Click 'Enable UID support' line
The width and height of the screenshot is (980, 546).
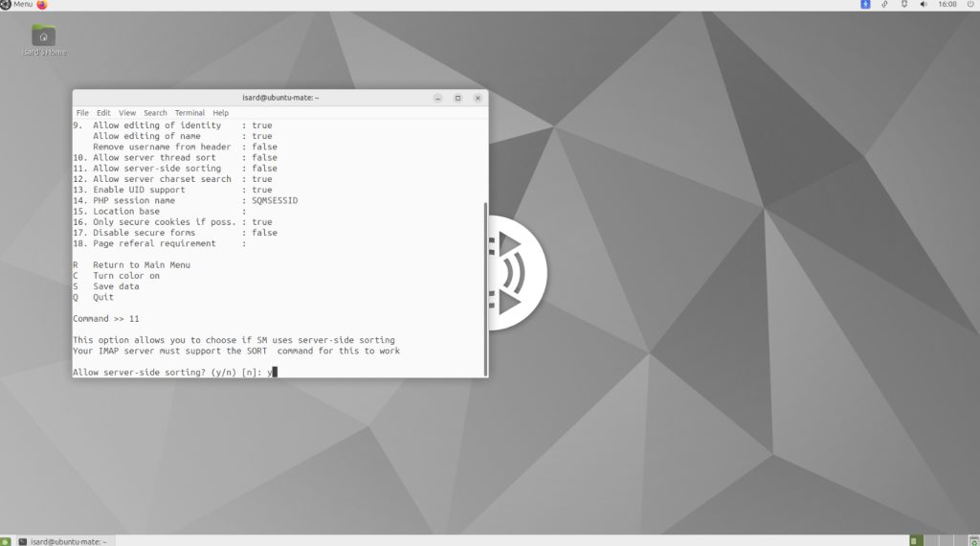pos(172,190)
